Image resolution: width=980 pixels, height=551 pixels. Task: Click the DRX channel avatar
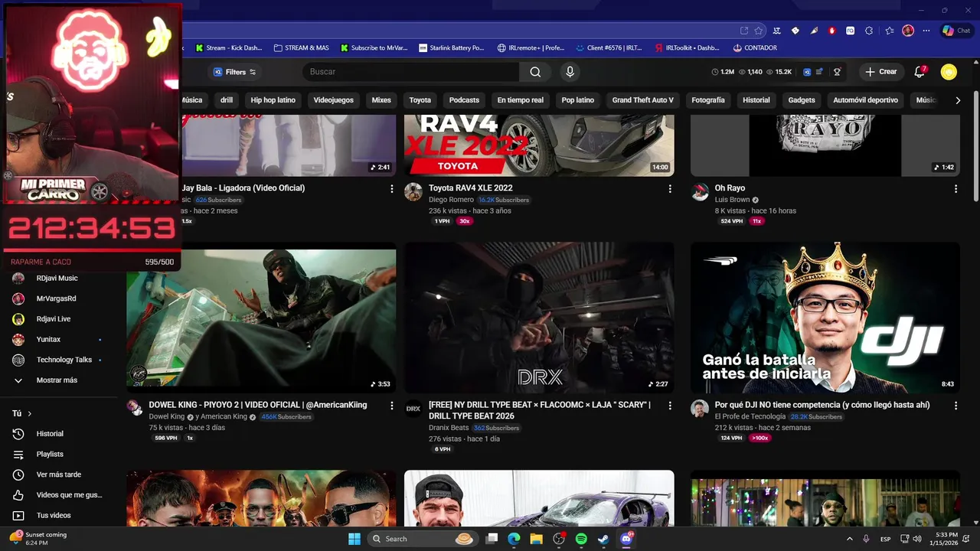(413, 409)
